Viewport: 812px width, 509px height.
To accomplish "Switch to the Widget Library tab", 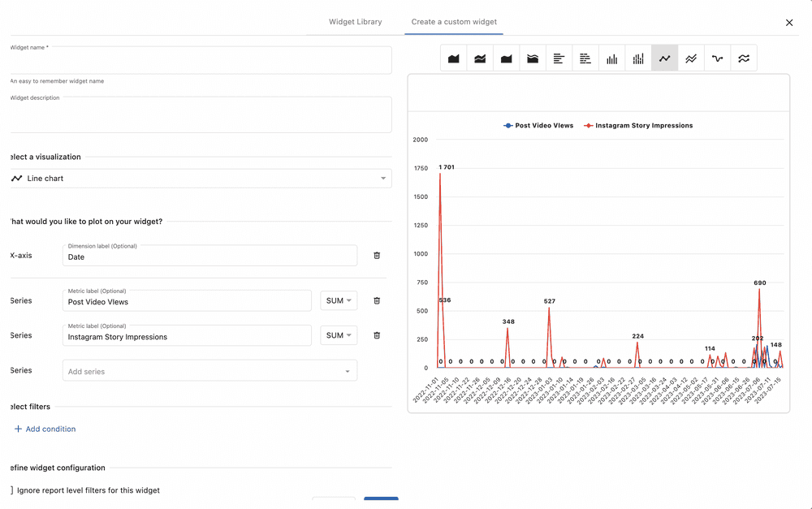I will (x=355, y=22).
